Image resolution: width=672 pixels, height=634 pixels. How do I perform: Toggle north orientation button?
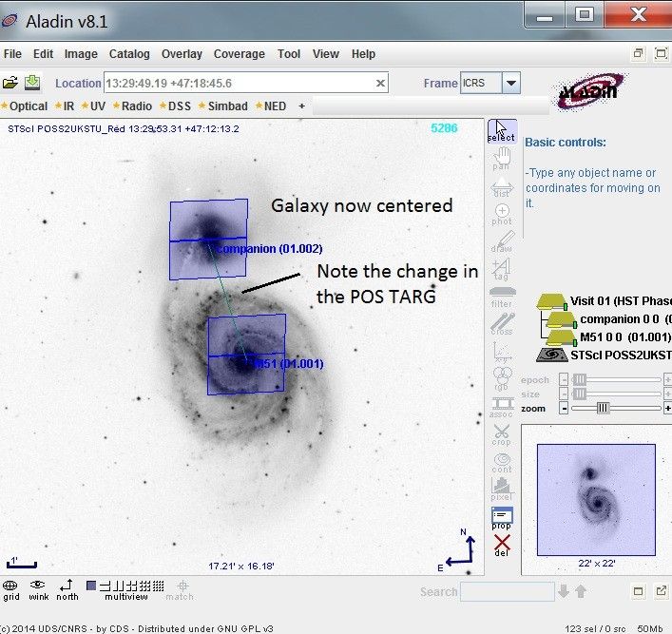(67, 590)
